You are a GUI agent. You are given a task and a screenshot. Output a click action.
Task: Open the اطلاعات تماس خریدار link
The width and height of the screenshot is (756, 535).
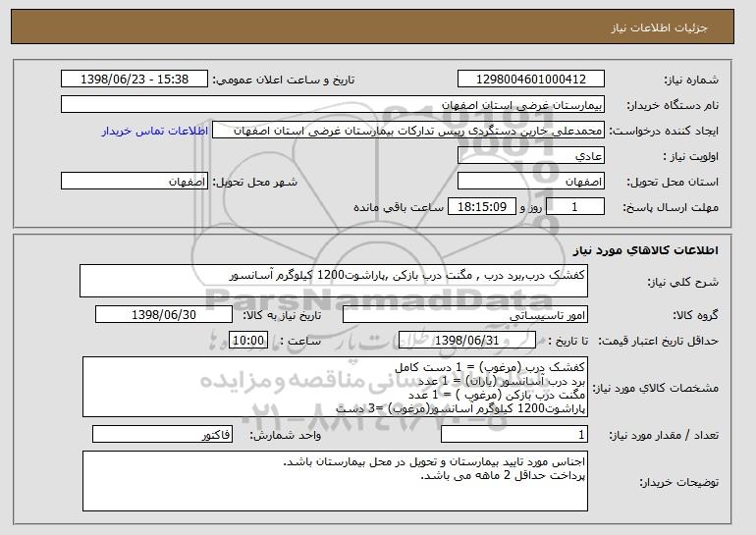pos(155,131)
